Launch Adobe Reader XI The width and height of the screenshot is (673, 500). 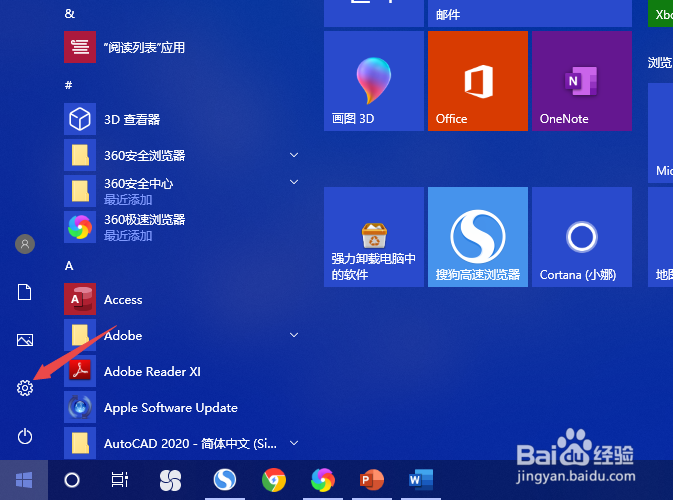click(181, 371)
